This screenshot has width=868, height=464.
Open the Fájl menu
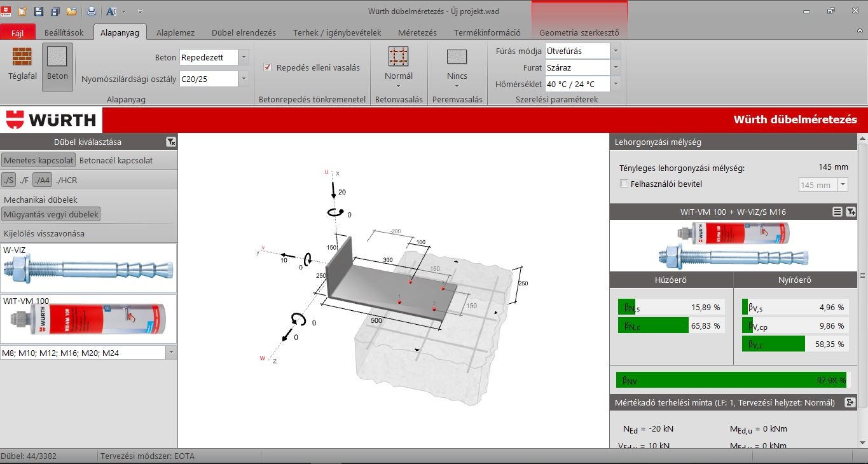17,32
